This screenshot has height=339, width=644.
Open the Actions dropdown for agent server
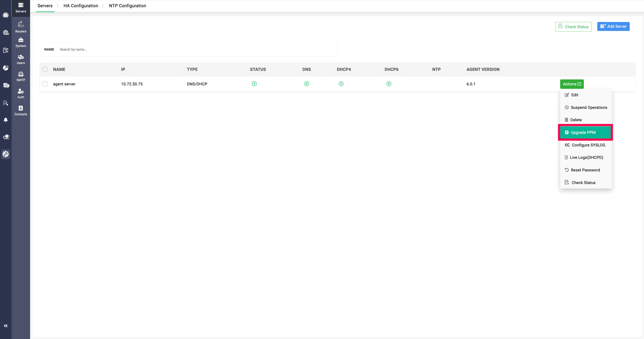[x=572, y=84]
